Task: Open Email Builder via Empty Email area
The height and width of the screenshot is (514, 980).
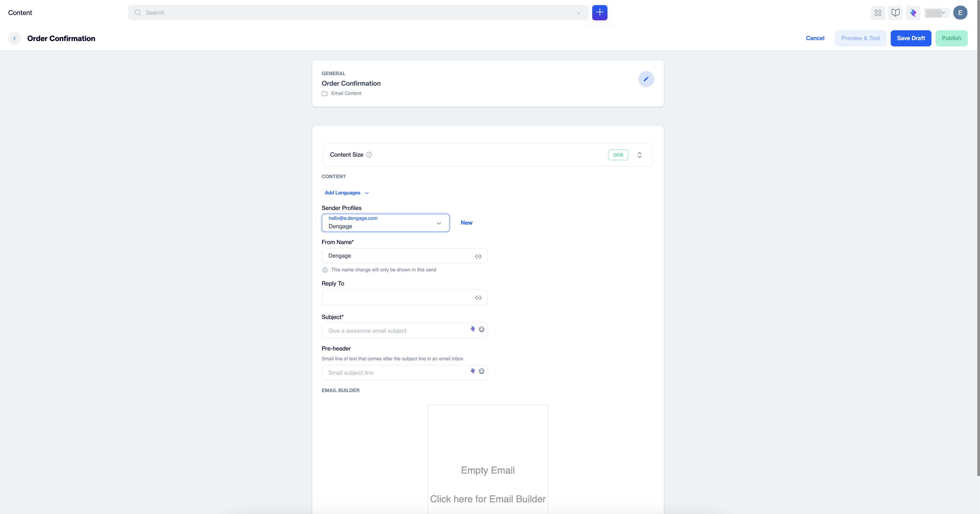Action: pyautogui.click(x=488, y=459)
